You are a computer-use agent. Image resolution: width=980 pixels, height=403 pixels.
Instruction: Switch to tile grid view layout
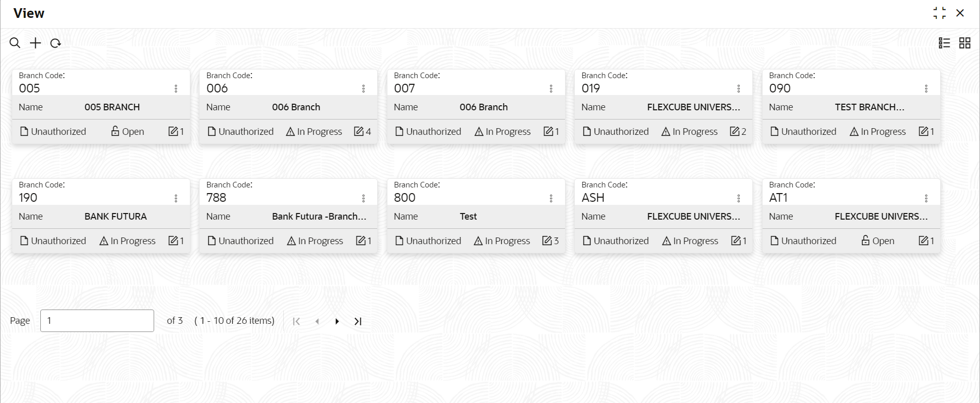pyautogui.click(x=965, y=43)
